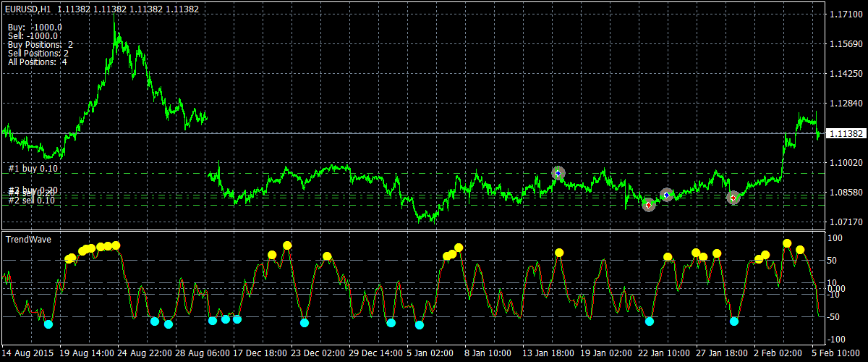The width and height of the screenshot is (868, 362).
Task: Click the leftmost cyan dot in TrendWave
Action: pyautogui.click(x=48, y=324)
